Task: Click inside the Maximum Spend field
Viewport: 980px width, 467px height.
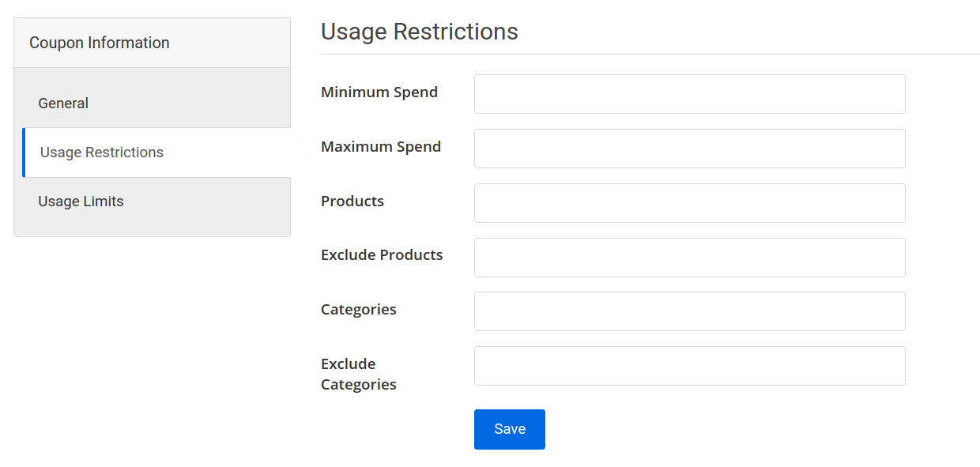Action: pyautogui.click(x=689, y=148)
